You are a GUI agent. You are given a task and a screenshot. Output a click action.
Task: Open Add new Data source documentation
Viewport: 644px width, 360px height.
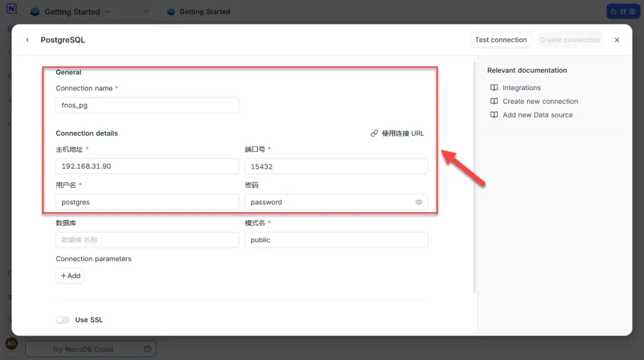pyautogui.click(x=538, y=115)
